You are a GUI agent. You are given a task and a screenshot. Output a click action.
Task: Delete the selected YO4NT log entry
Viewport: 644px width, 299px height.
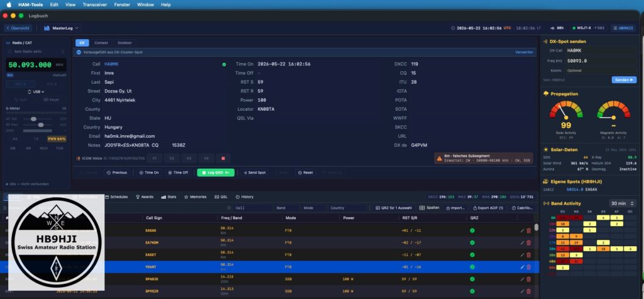click(528, 267)
